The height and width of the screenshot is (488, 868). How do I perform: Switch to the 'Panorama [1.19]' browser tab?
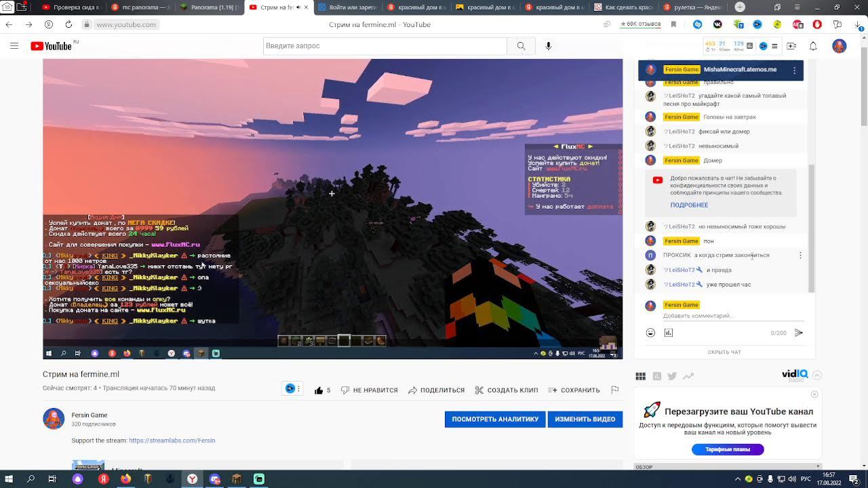pyautogui.click(x=209, y=7)
